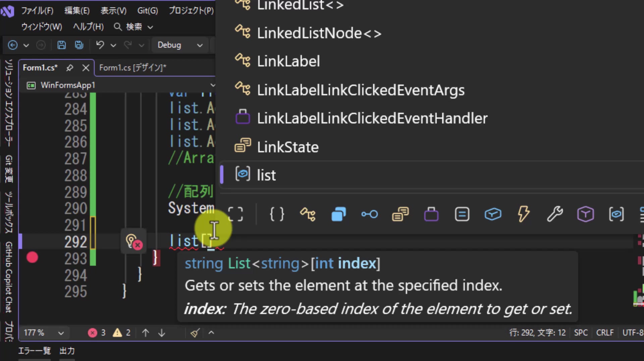Switch to the Form1.cs [デザイン] tab
The height and width of the screenshot is (361, 644).
pyautogui.click(x=133, y=68)
